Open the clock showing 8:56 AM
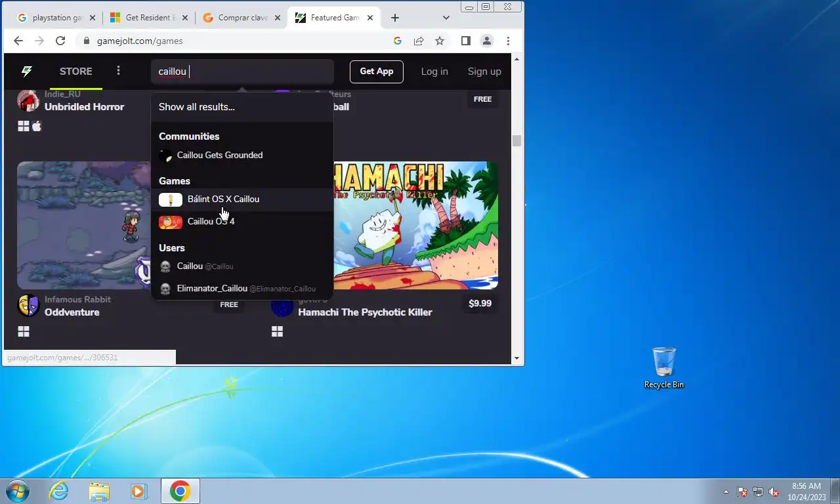Image resolution: width=840 pixels, height=504 pixels. click(806, 492)
